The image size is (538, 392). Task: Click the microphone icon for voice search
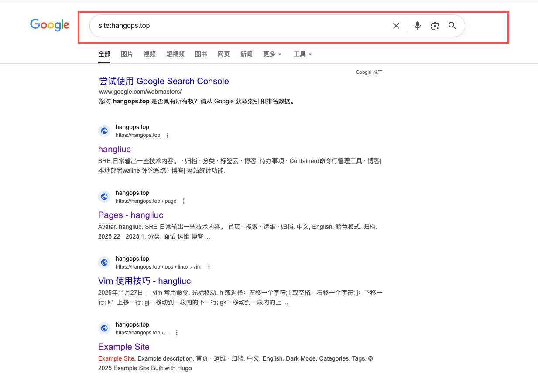coord(417,26)
